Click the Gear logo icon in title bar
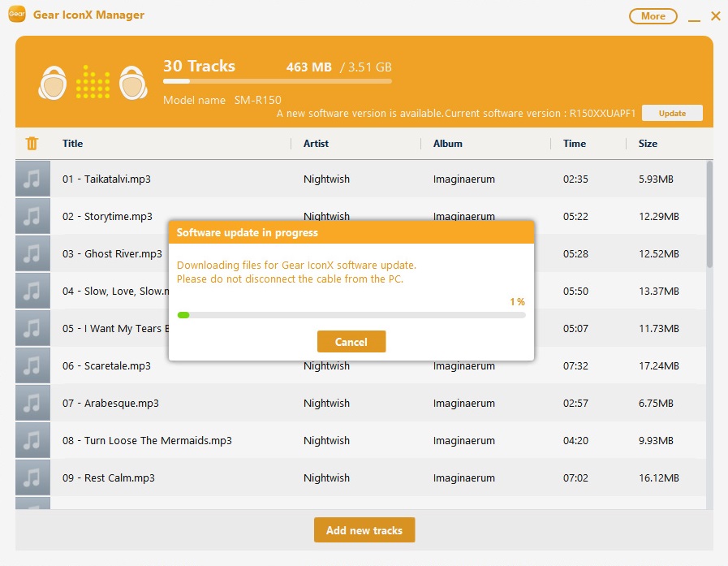The image size is (728, 566). (16, 15)
